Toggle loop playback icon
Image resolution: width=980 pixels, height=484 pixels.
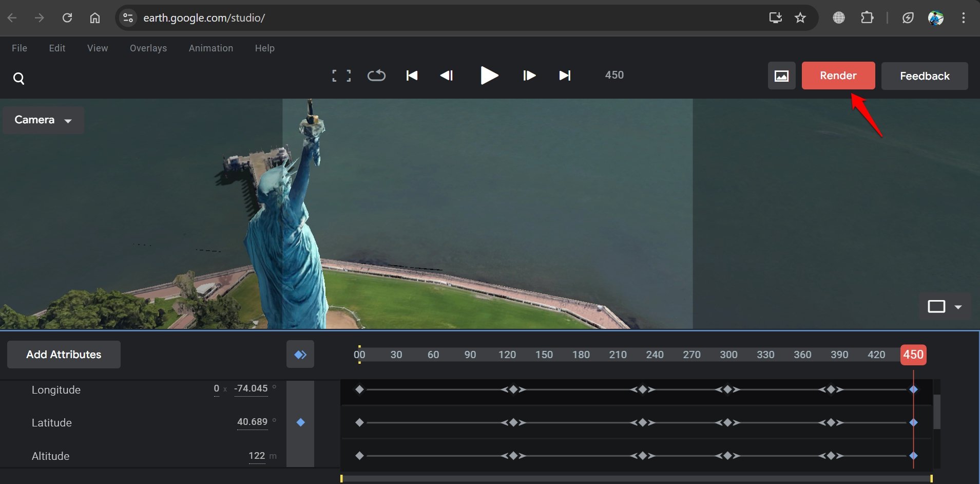(376, 76)
